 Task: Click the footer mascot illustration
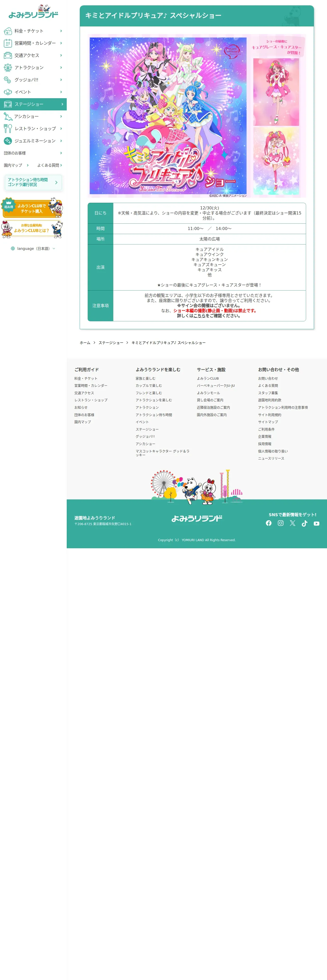coord(197,487)
